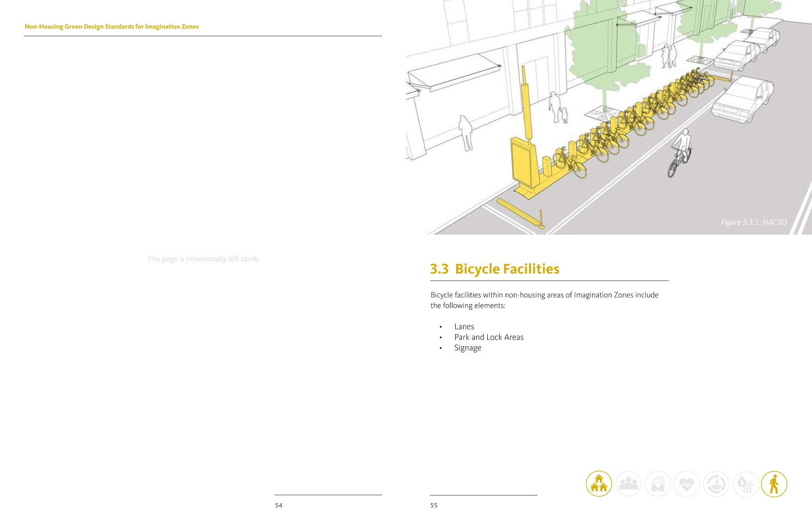Image resolution: width=812 pixels, height=525 pixels.
Task: Click page number 55
Action: pyautogui.click(x=433, y=505)
